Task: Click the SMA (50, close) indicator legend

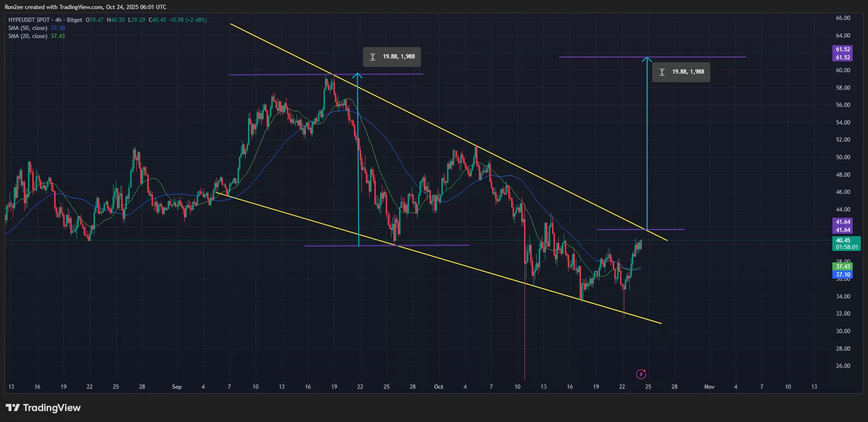Action: click(x=28, y=28)
